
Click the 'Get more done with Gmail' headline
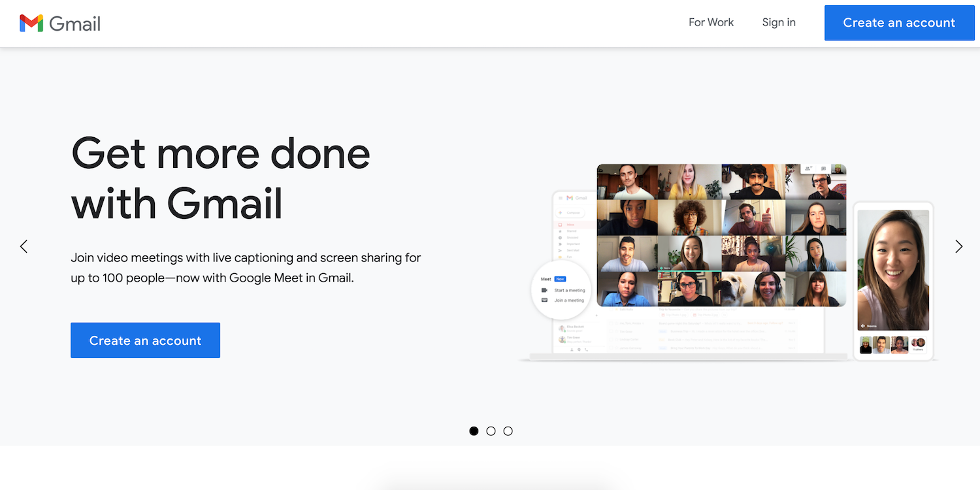click(x=221, y=178)
